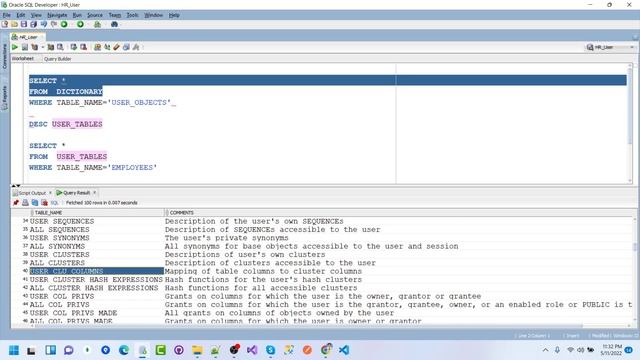Click the COMMENTS column header
Screen dimensions: 640x360
pos(400,213)
